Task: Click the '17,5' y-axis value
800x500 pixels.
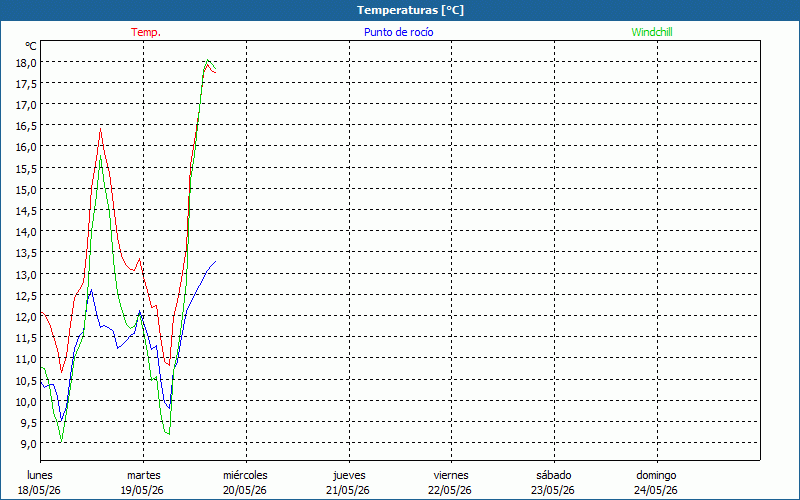Action: 26,84
